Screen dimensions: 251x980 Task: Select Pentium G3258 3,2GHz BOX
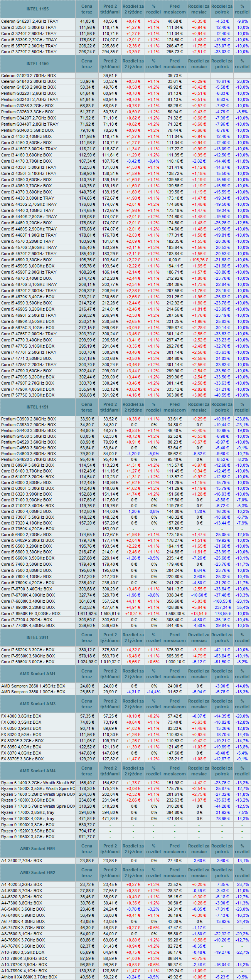[x=27, y=106]
